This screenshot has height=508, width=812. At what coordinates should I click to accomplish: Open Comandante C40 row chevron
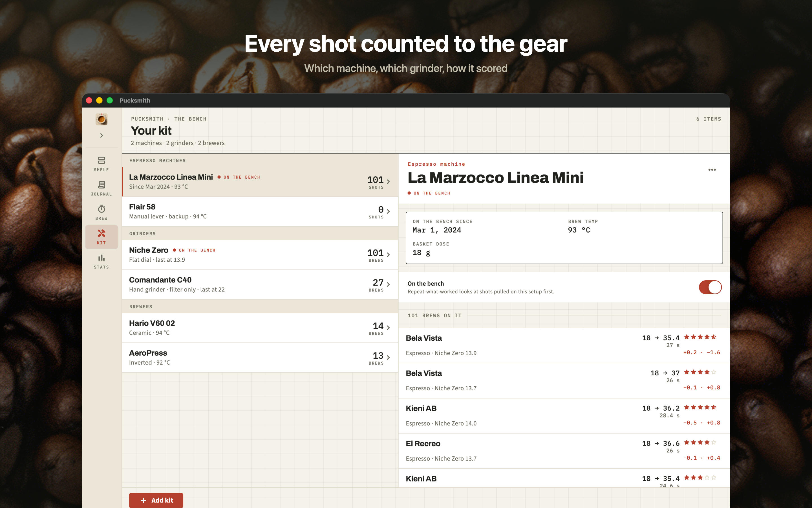pyautogui.click(x=388, y=284)
